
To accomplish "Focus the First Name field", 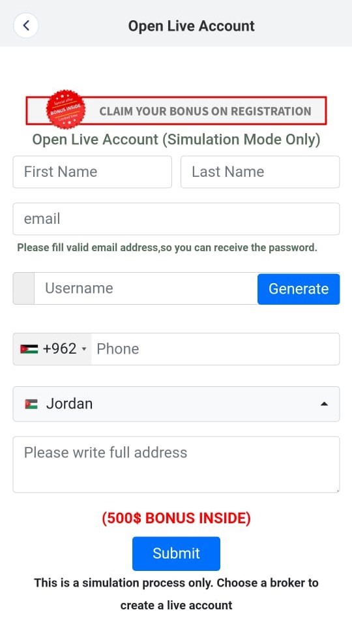I will click(x=93, y=172).
